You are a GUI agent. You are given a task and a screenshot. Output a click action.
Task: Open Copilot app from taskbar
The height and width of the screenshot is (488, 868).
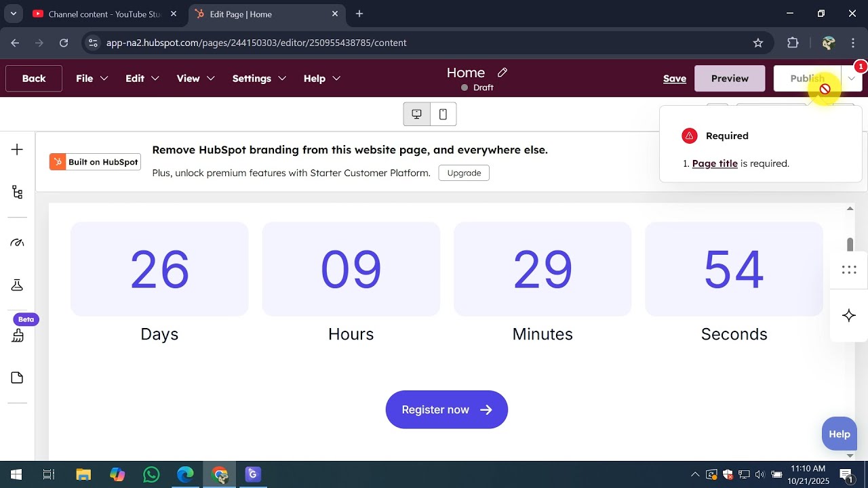click(x=117, y=474)
